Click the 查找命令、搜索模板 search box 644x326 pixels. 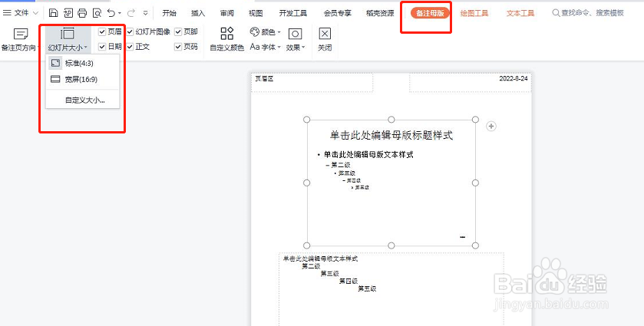pyautogui.click(x=588, y=13)
